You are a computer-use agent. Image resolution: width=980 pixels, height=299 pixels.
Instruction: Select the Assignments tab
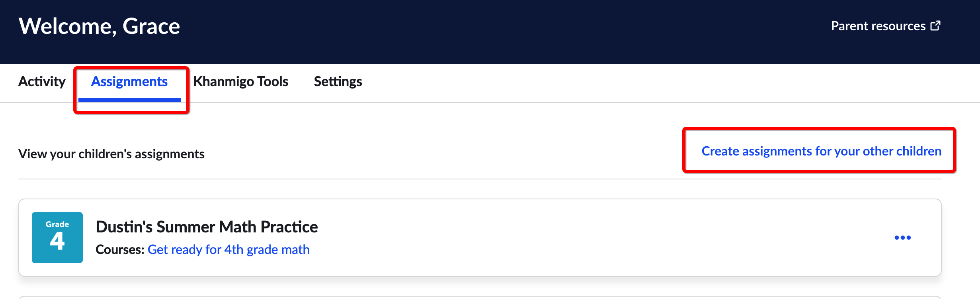point(129,81)
